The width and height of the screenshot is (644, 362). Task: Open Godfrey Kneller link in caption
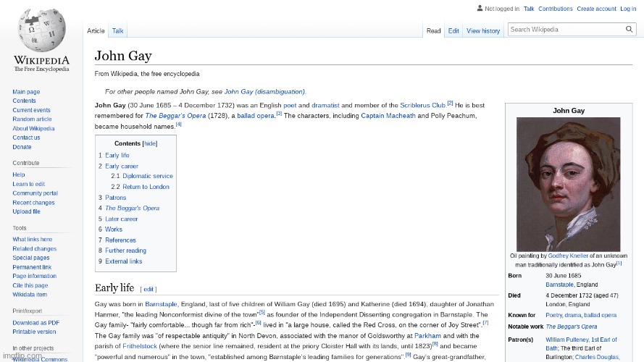tap(568, 256)
